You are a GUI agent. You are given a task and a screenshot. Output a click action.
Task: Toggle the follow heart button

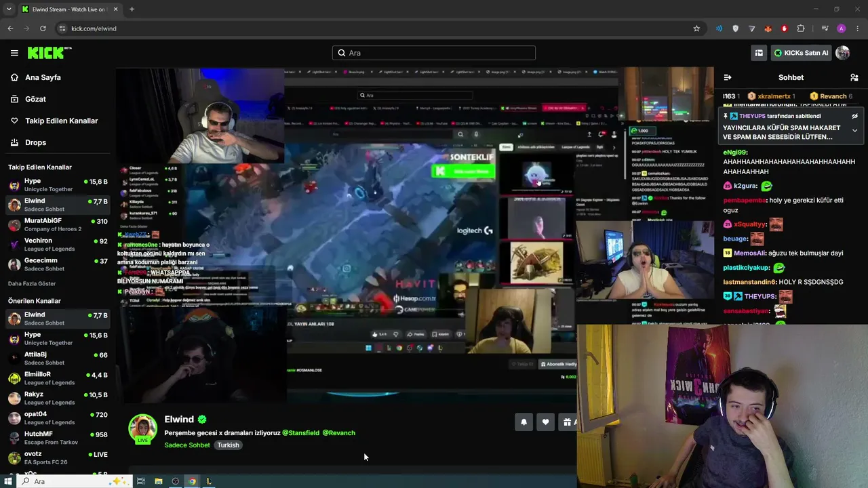(545, 422)
